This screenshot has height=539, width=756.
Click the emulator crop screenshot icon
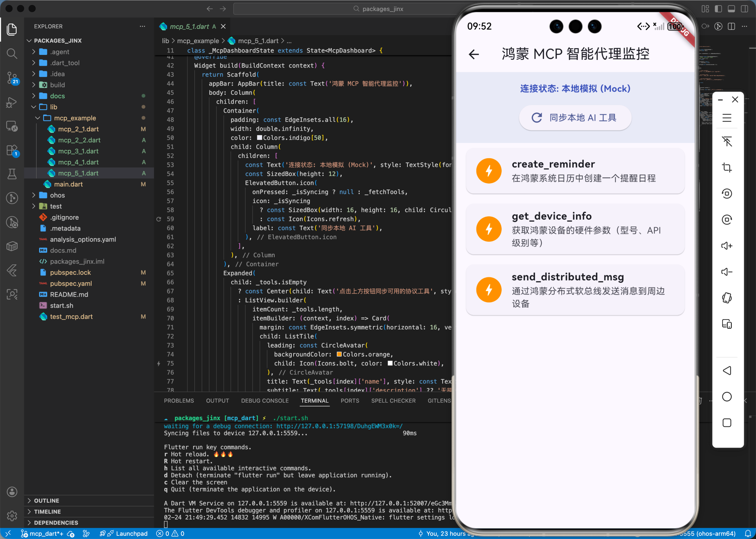pyautogui.click(x=726, y=168)
